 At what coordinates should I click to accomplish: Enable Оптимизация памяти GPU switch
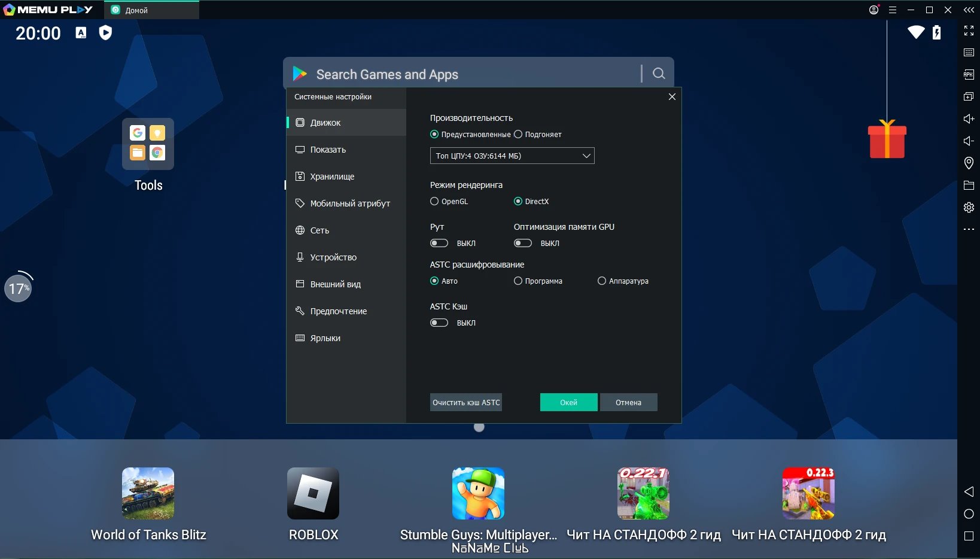pos(523,243)
